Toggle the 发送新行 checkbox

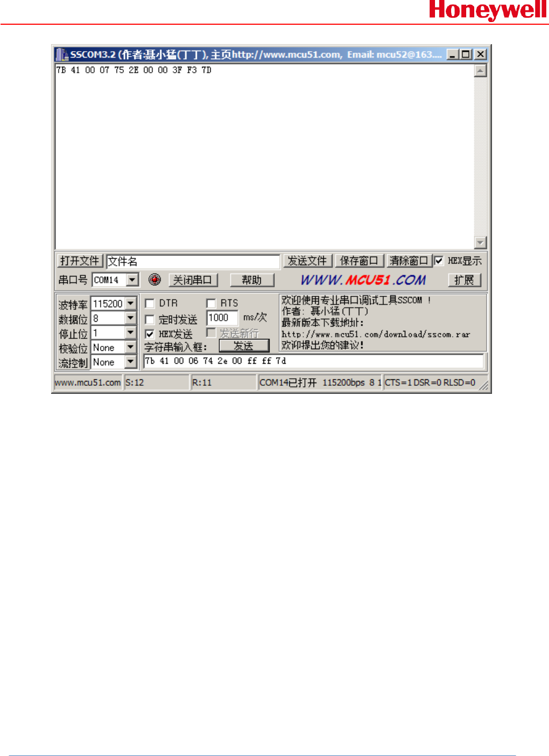[211, 333]
